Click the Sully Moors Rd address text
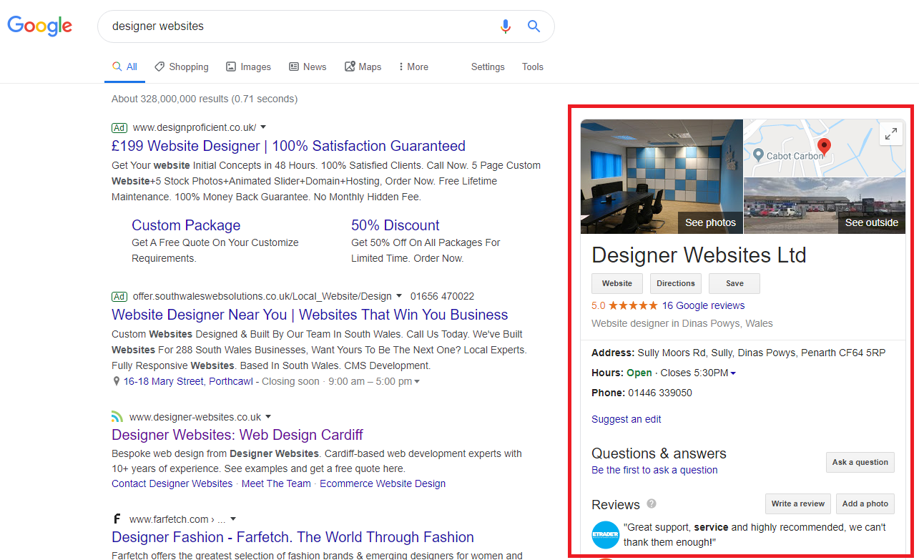This screenshot has width=919, height=560. click(x=761, y=353)
